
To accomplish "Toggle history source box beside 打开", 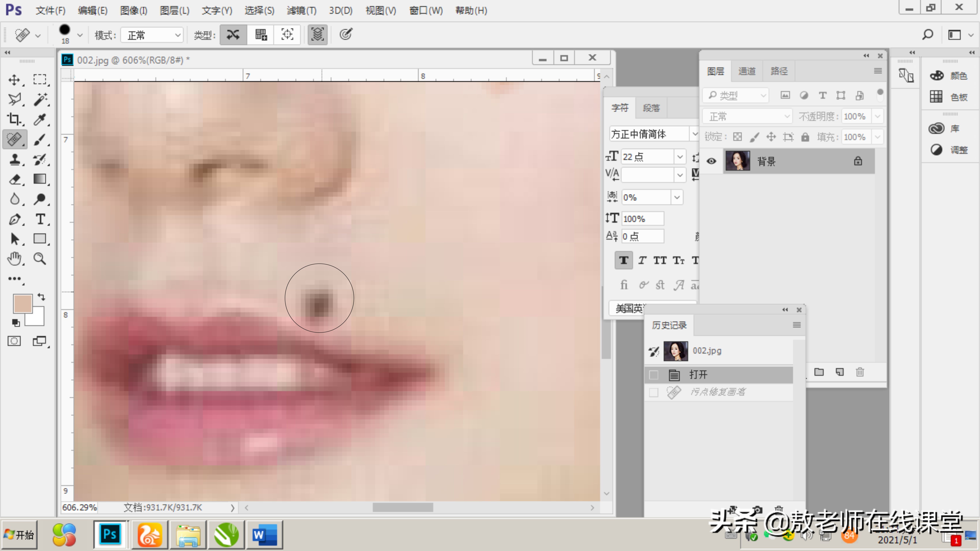I will pos(654,375).
